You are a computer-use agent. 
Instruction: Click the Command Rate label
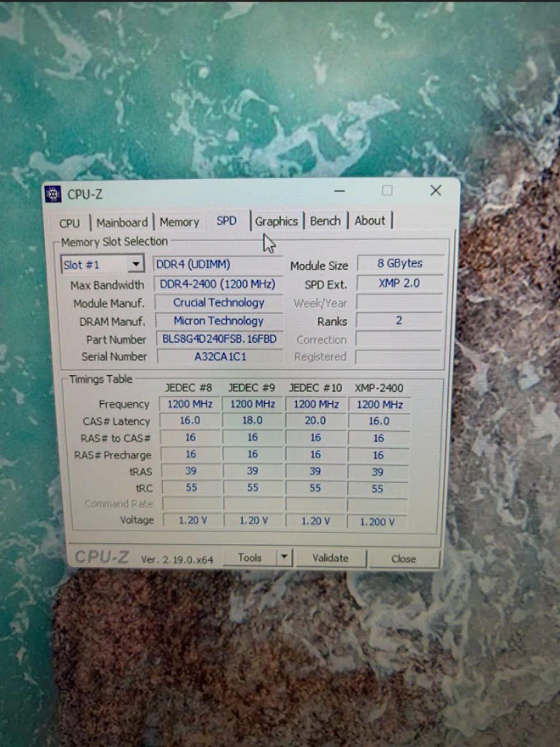(119, 504)
